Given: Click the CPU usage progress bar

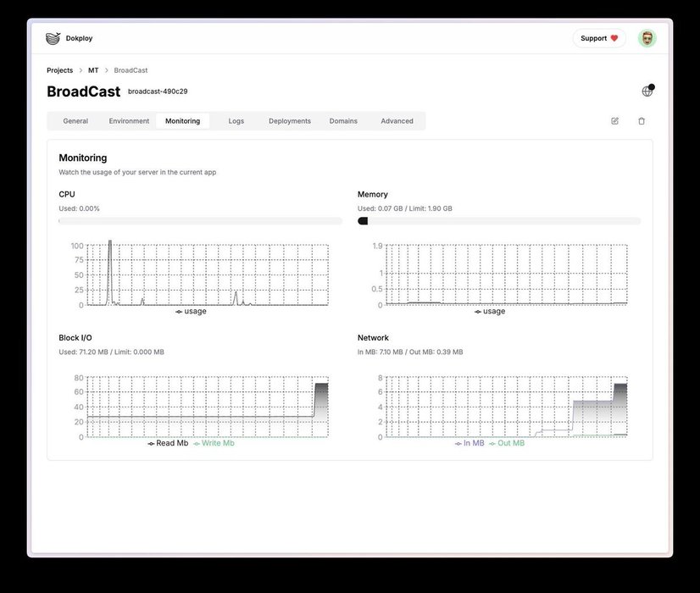Looking at the screenshot, I should point(201,221).
